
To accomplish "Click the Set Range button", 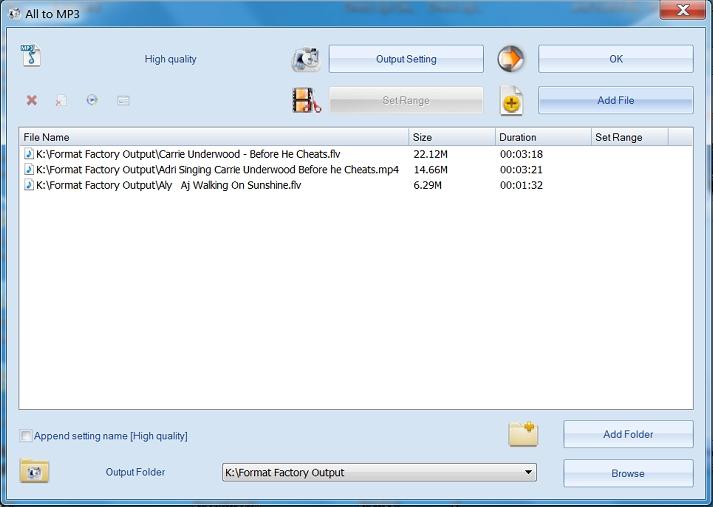I will 406,100.
